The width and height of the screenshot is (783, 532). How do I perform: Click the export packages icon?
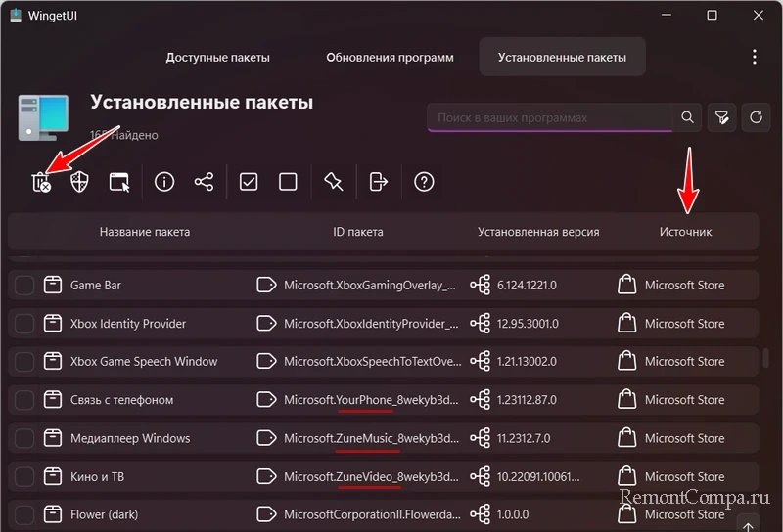tap(378, 182)
